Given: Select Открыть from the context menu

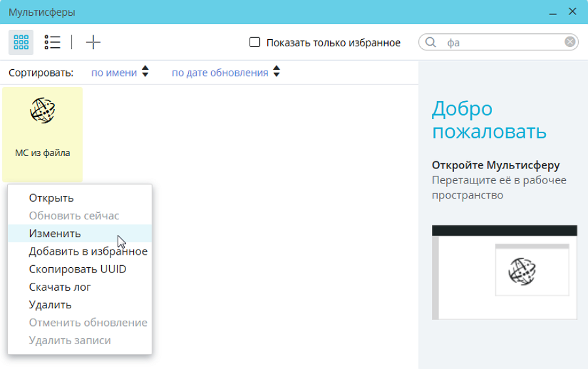Looking at the screenshot, I should (x=51, y=198).
